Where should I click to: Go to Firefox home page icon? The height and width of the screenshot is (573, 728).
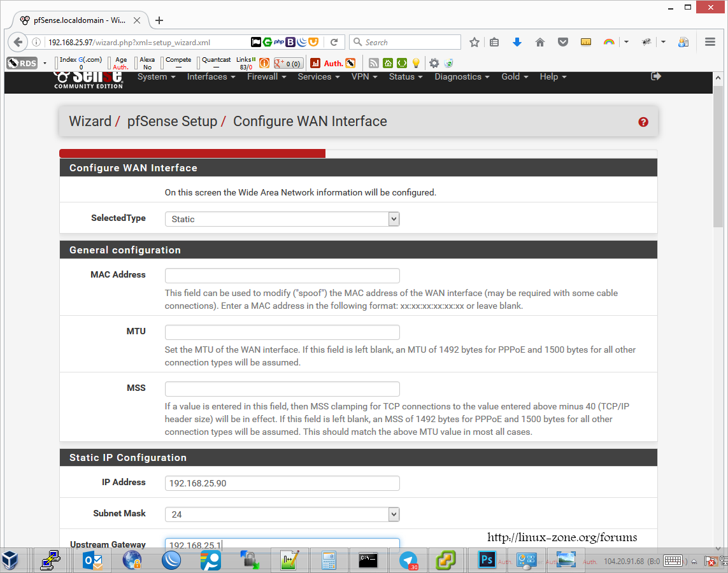click(540, 43)
